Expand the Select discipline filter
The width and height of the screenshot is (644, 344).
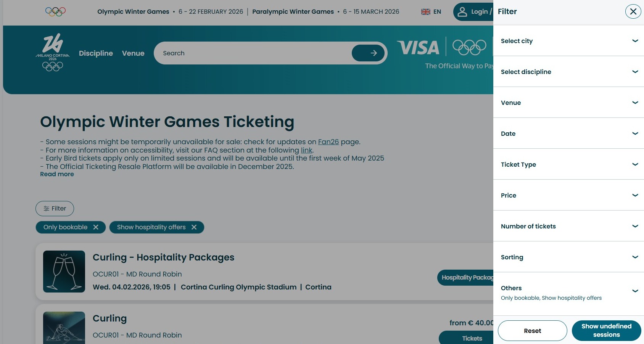[568, 72]
